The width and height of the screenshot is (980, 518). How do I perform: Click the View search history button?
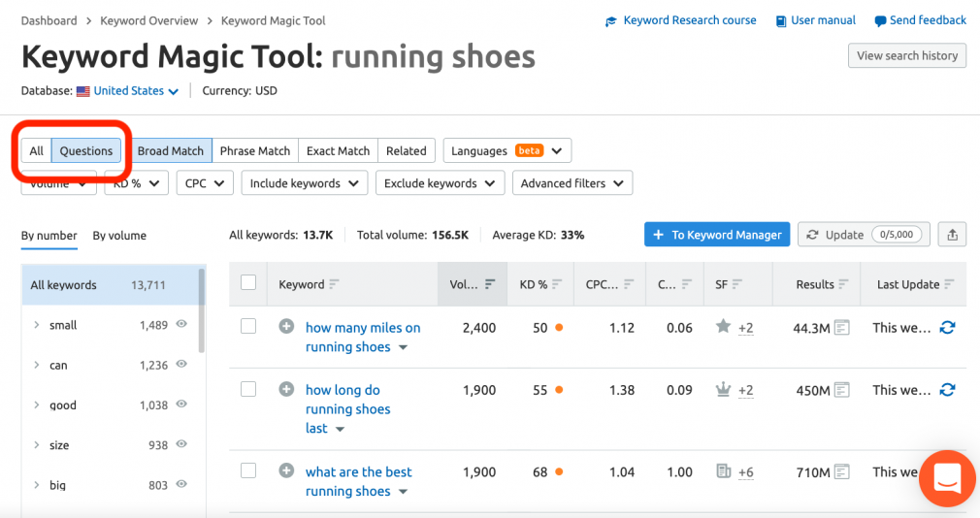(x=906, y=55)
